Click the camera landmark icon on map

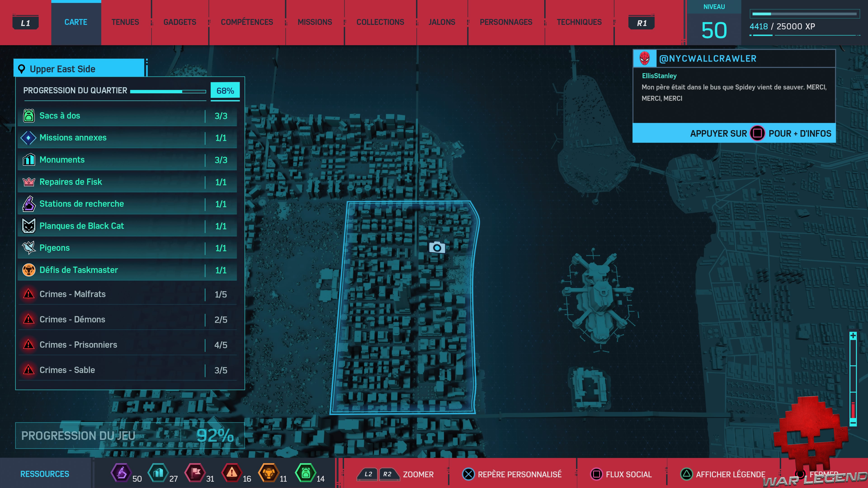(437, 248)
